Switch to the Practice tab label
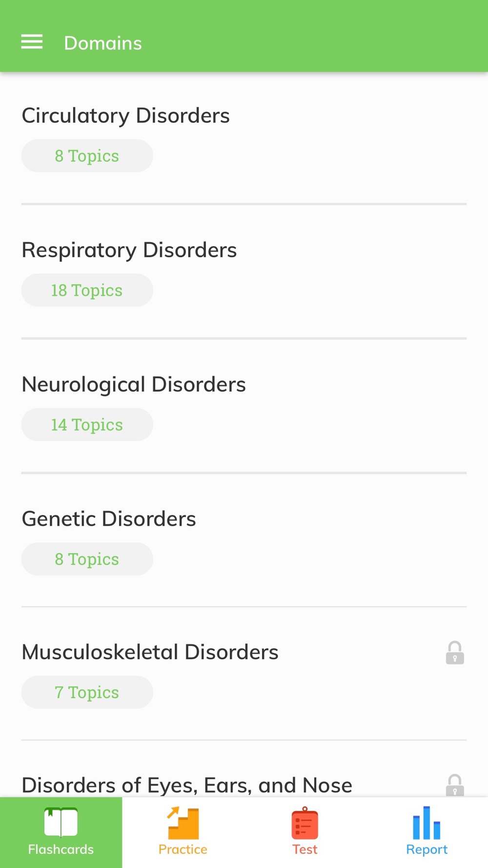Image resolution: width=488 pixels, height=868 pixels. click(183, 849)
